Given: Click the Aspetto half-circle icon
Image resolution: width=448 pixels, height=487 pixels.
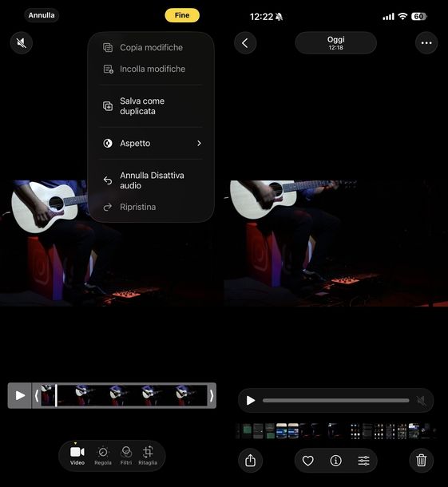Looking at the screenshot, I should click(108, 143).
